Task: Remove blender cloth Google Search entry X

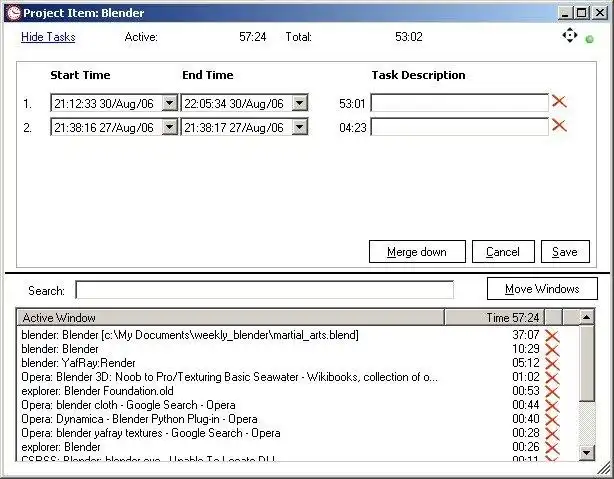Action: pyautogui.click(x=552, y=406)
